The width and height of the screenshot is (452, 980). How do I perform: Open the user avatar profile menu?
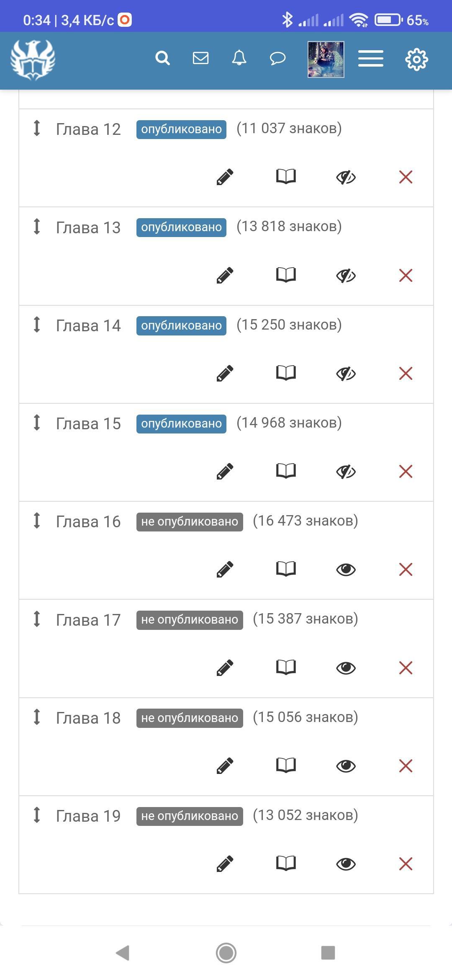pos(326,59)
